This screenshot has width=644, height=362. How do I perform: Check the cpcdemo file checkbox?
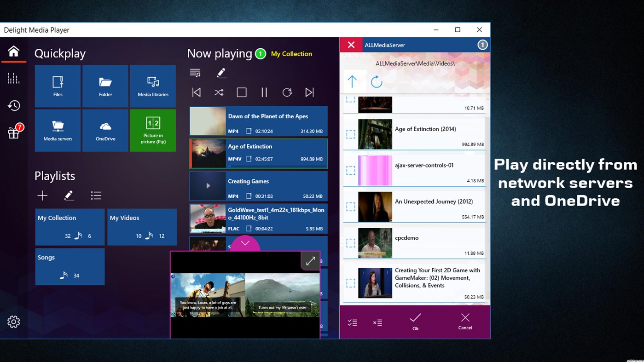pyautogui.click(x=351, y=243)
